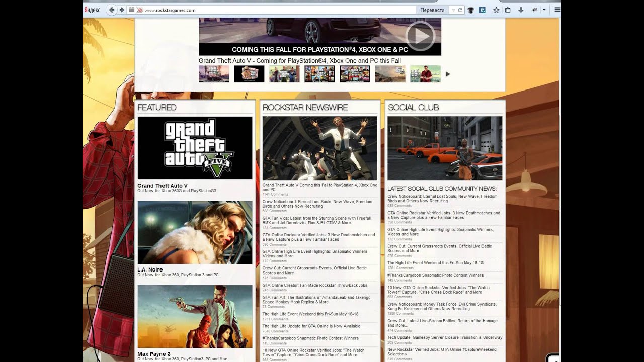
Task: Open Newswire 'GTA Online High Life Event Highlights'
Action: click(x=315, y=253)
